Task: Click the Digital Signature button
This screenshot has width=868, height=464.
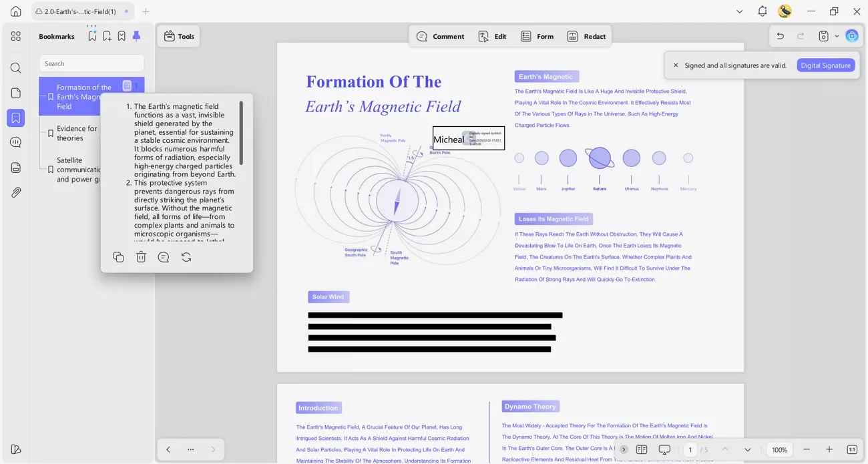Action: tap(826, 65)
